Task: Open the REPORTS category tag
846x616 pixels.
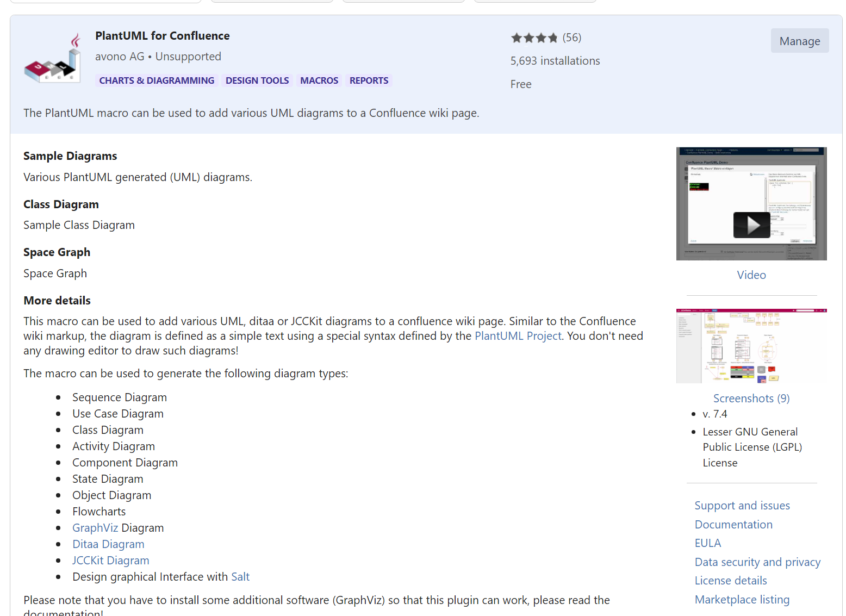Action: point(369,80)
